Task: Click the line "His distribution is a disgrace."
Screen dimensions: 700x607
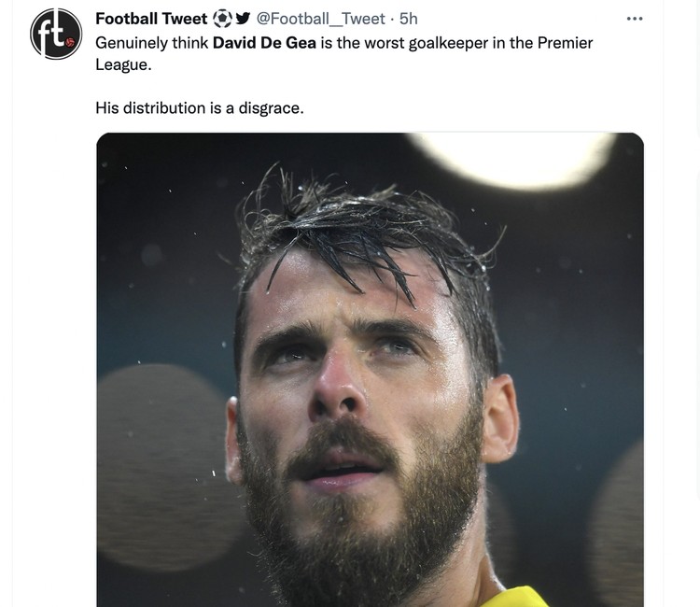Action: point(200,108)
